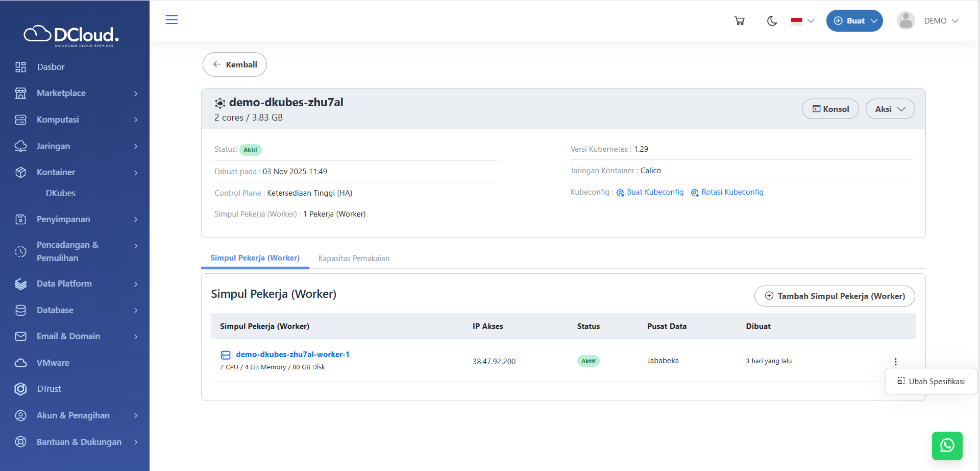This screenshot has height=471, width=980.
Task: Open demo-dkubes-zhu7al-worker-1 link
Action: point(292,355)
